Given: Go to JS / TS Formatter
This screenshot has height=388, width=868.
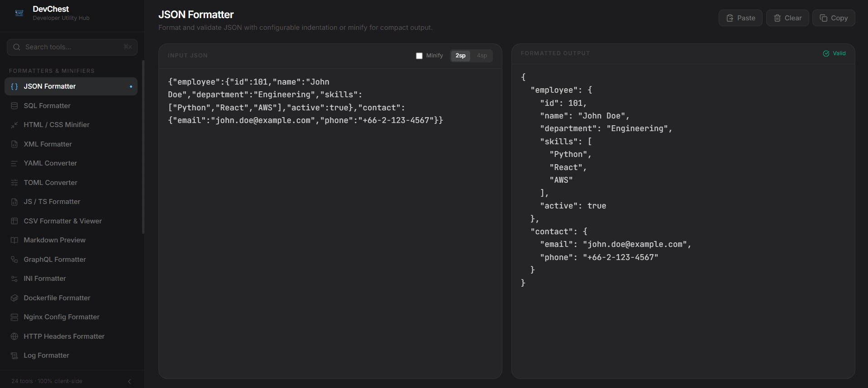Looking at the screenshot, I should (x=71, y=202).
